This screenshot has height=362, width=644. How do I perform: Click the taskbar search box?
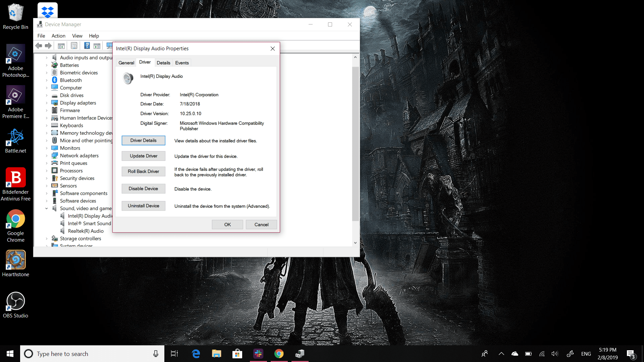tap(92, 354)
